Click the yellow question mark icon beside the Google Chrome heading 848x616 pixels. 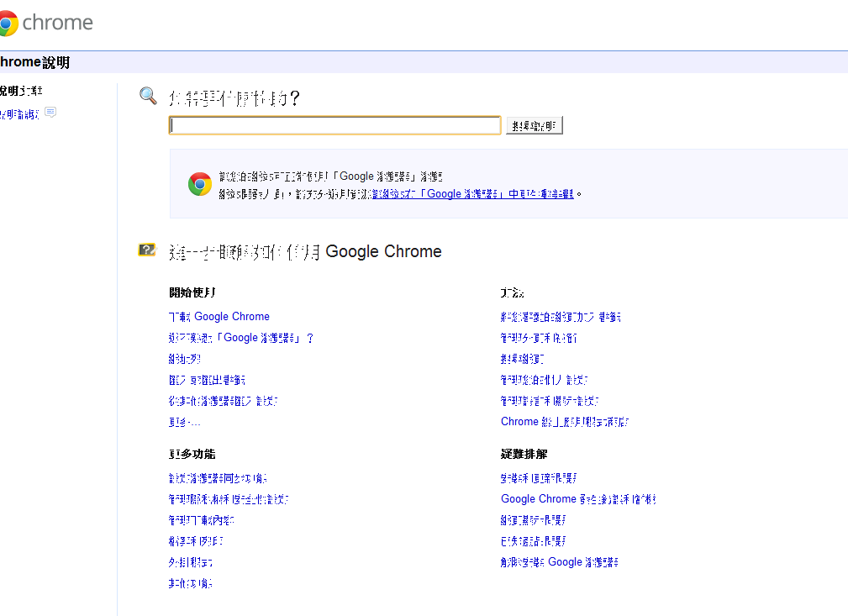[147, 250]
